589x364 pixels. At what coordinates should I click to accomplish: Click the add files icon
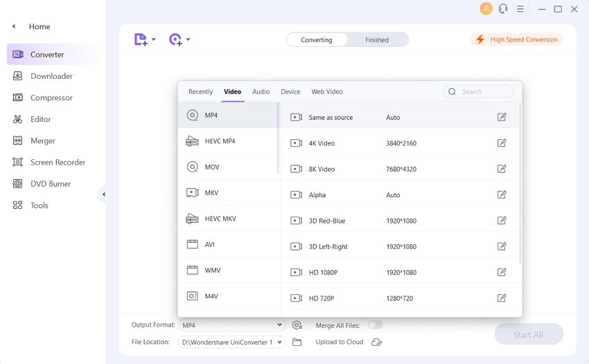pyautogui.click(x=141, y=39)
